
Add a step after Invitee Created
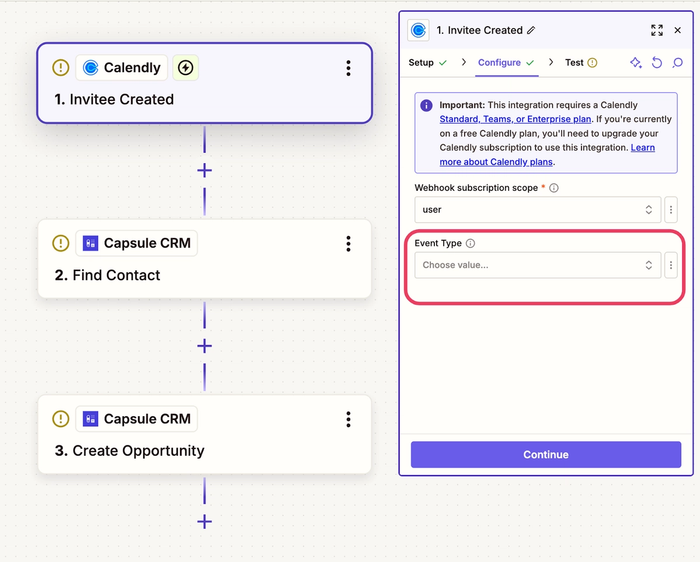click(x=204, y=171)
